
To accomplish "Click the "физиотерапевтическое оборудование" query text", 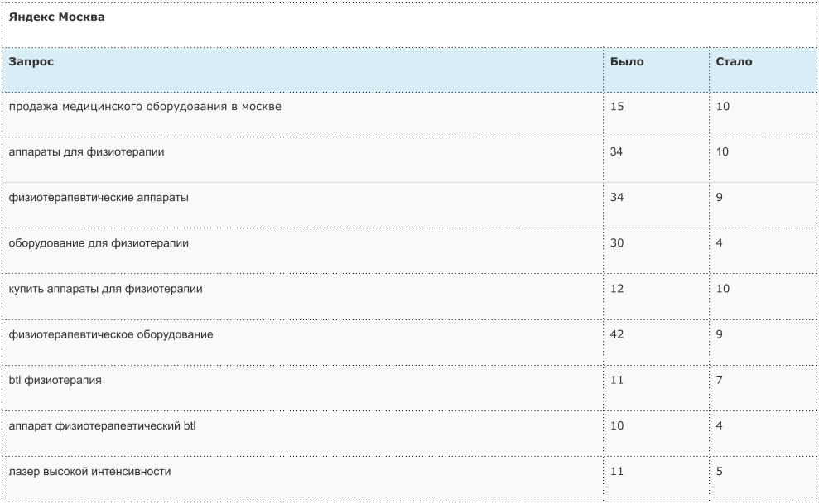I will (111, 334).
